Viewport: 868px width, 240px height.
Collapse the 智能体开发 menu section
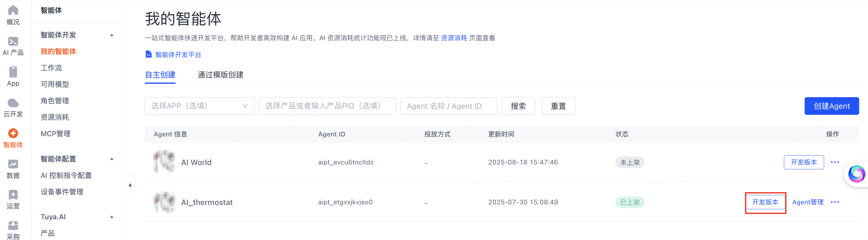click(x=112, y=35)
